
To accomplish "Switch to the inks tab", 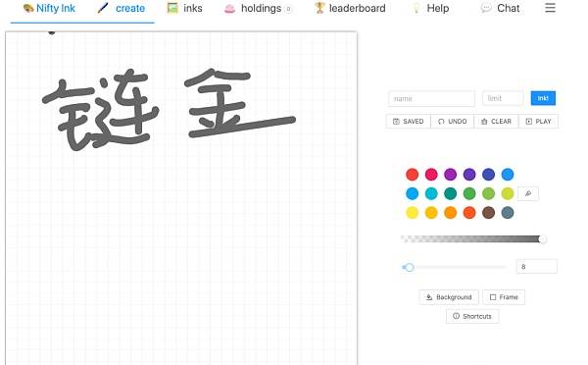I will [x=184, y=8].
